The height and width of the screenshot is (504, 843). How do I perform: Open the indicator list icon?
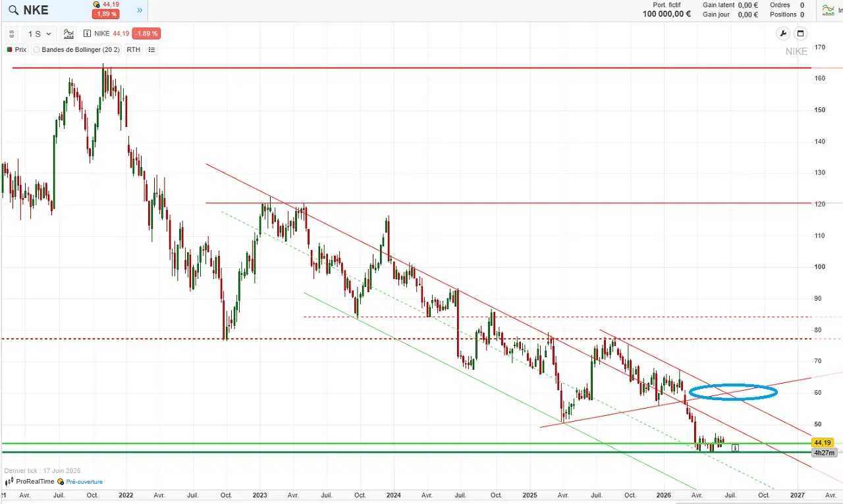click(152, 49)
